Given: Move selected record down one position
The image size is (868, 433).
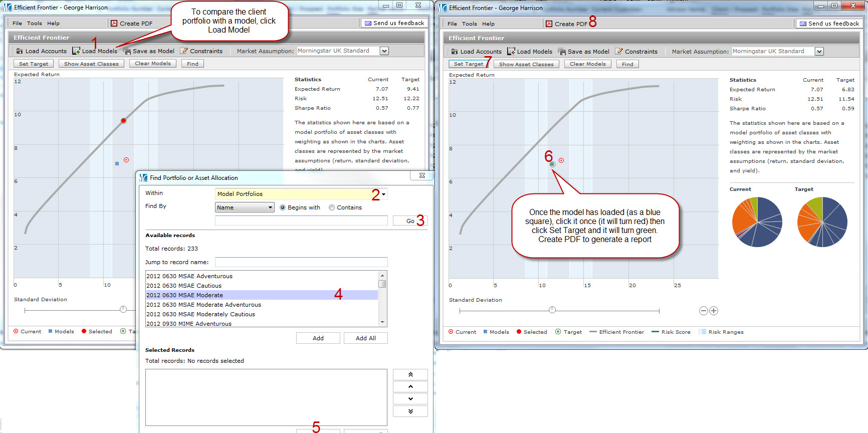Looking at the screenshot, I should point(410,399).
